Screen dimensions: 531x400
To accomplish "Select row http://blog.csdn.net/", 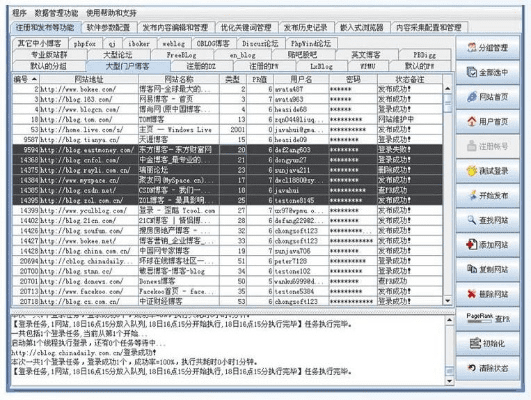I will [228, 190].
